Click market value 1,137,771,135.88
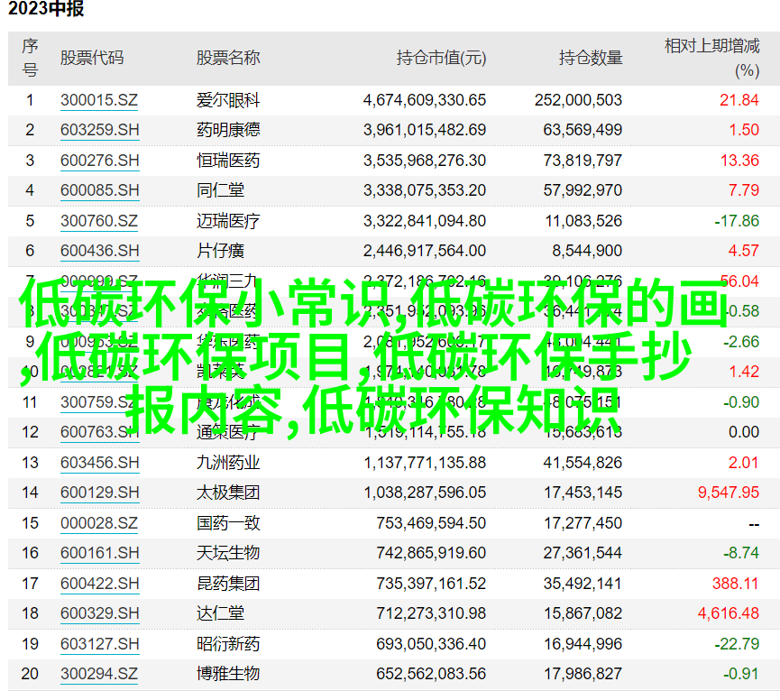Screen dimensions: 780x700 tap(425, 463)
